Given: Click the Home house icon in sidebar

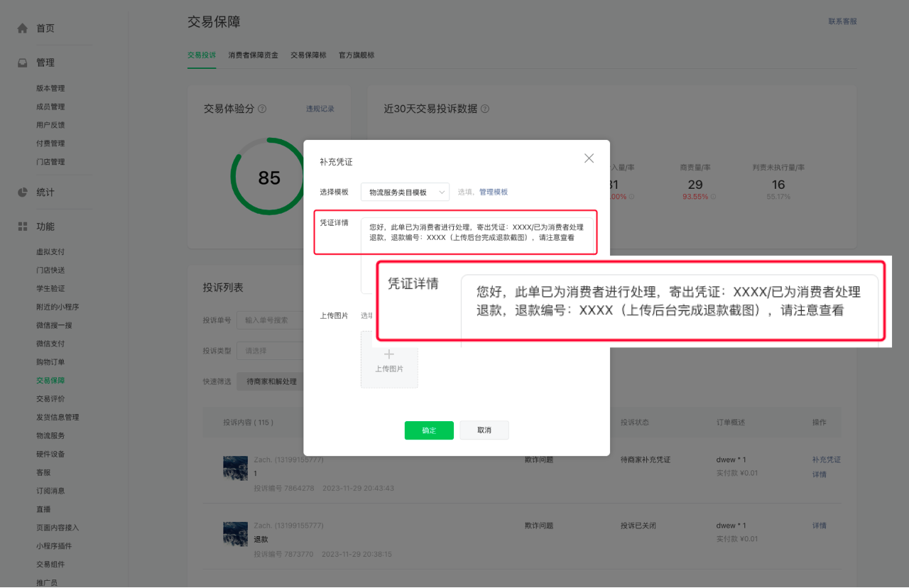Looking at the screenshot, I should (23, 28).
